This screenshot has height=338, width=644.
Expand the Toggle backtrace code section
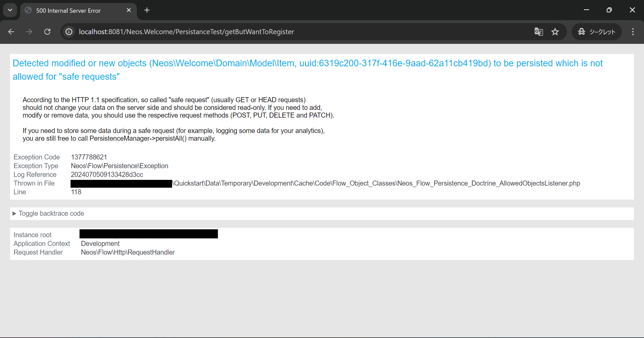[x=48, y=214]
